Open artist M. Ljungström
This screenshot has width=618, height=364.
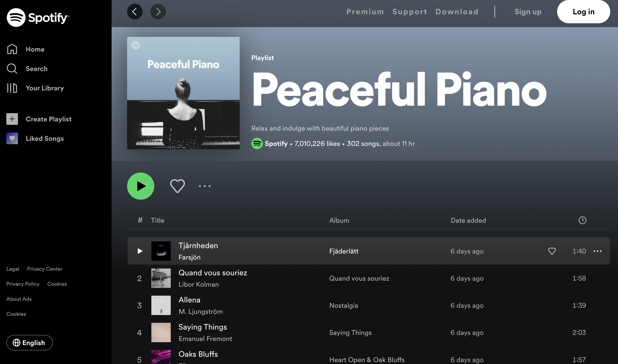[x=201, y=311]
